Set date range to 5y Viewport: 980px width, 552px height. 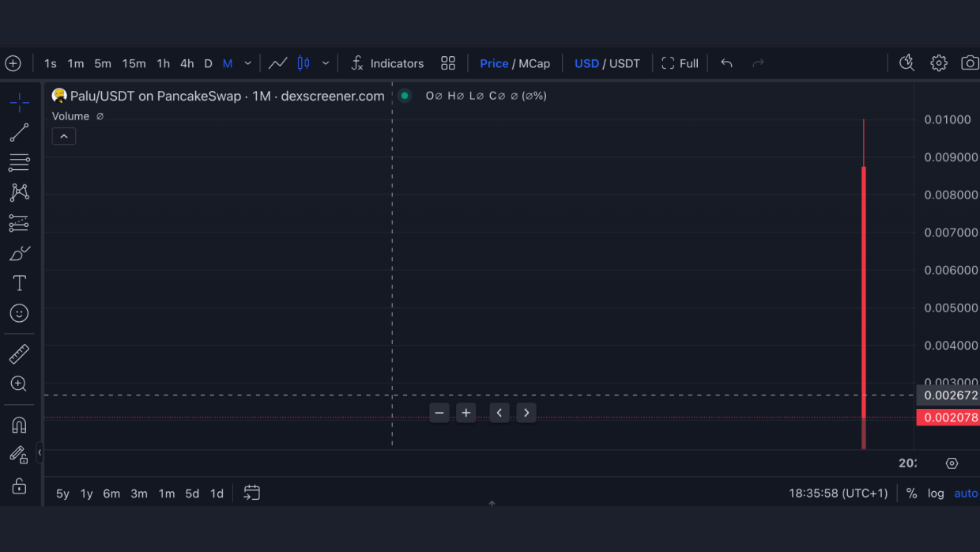coord(62,493)
